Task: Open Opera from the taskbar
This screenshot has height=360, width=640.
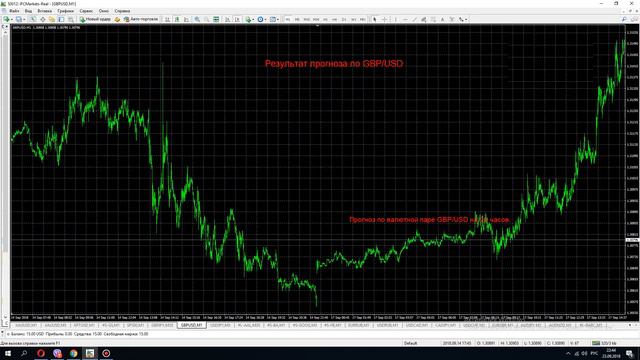Action: pos(41,353)
